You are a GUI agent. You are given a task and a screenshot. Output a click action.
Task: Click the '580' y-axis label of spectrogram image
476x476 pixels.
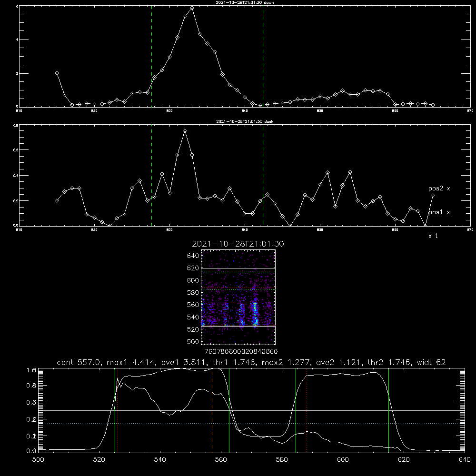pos(193,293)
